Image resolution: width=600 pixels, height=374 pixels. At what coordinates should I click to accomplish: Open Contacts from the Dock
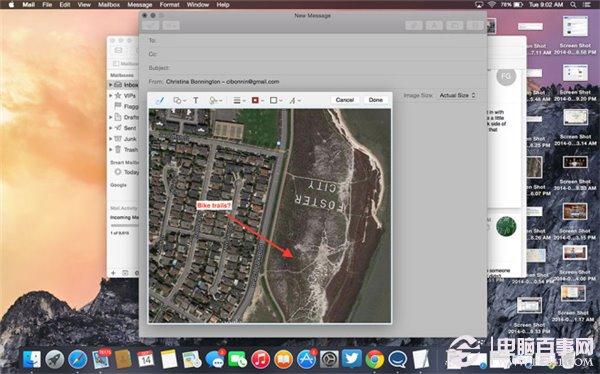pyautogui.click(x=123, y=359)
